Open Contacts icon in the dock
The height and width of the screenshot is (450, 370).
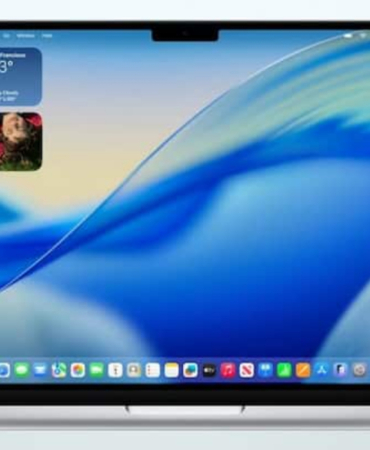(x=134, y=370)
